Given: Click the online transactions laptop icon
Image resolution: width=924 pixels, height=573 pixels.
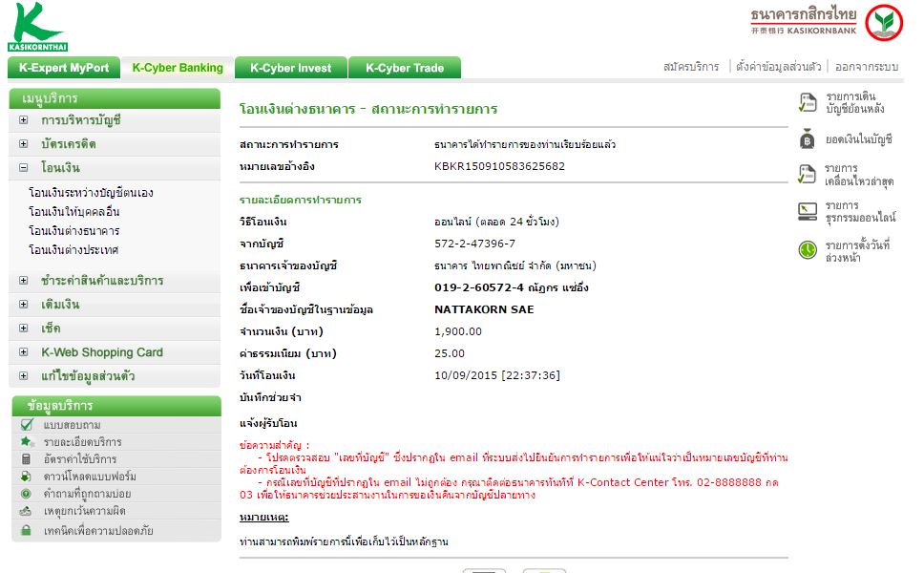Looking at the screenshot, I should pyautogui.click(x=808, y=211).
